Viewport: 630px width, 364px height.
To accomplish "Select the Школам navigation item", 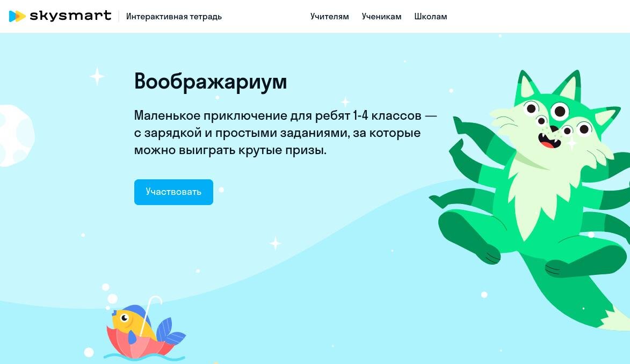I will point(430,17).
